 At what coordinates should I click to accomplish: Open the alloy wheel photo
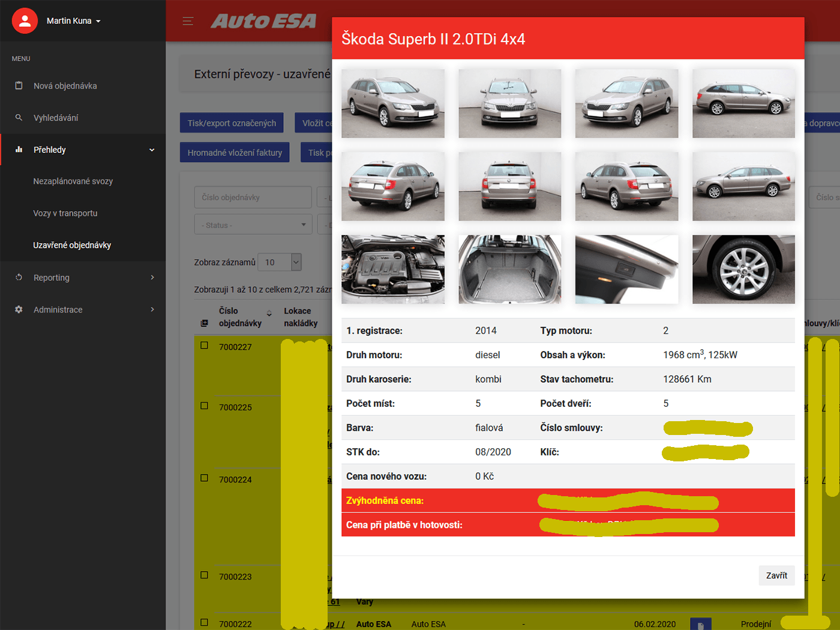(744, 269)
